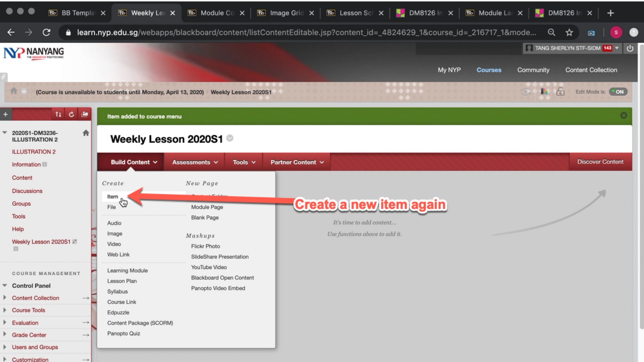The height and width of the screenshot is (362, 644).
Task: Switch to the Image Grid browser tab
Action: [x=284, y=13]
